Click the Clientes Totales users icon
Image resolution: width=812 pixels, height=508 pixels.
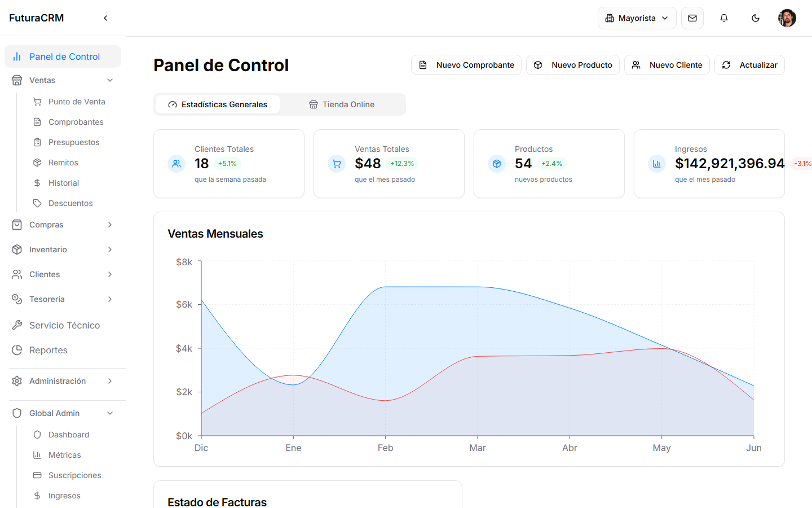pyautogui.click(x=176, y=164)
